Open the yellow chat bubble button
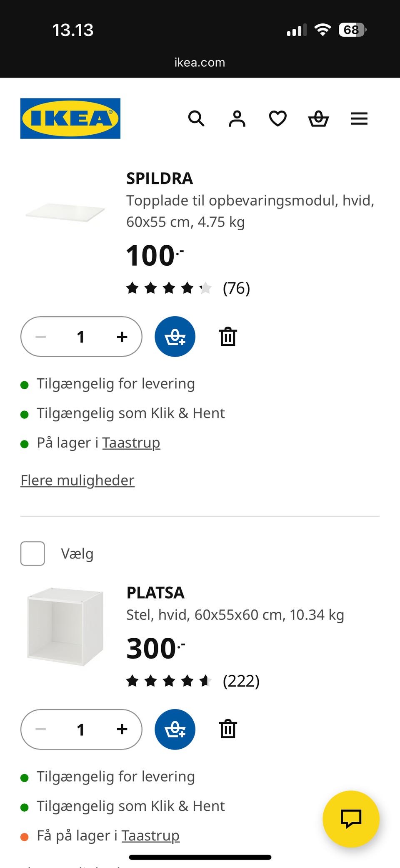The height and width of the screenshot is (868, 400). [351, 819]
